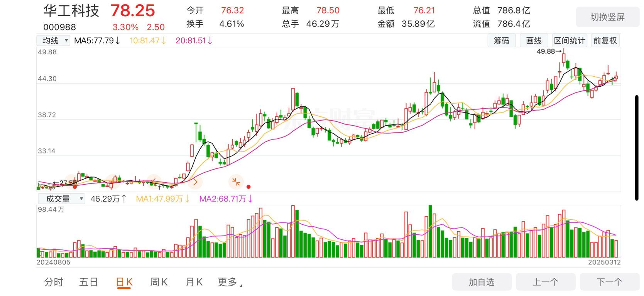This screenshot has width=644, height=296.
Task: Zoom in with the orange plus icon
Action: (x=113, y=182)
